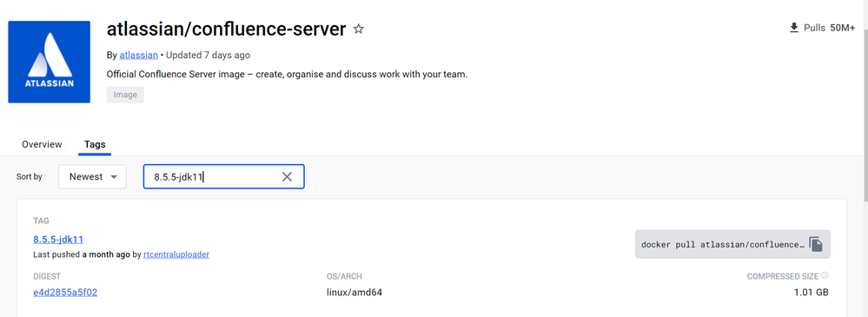Click the atlassian/confluence-server title
The image size is (868, 317).
[226, 30]
